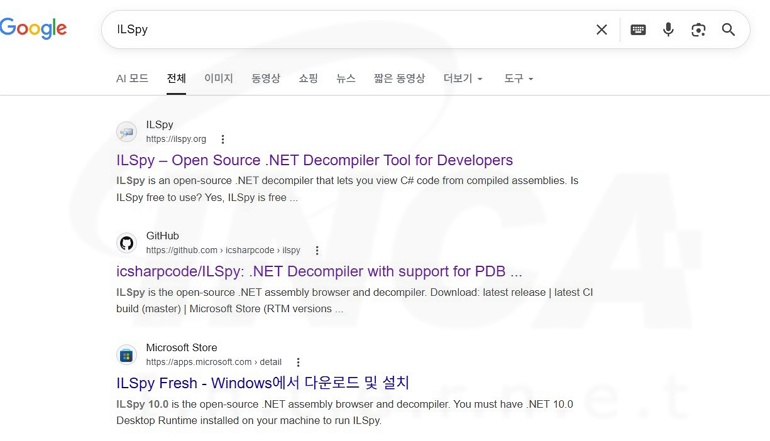Click the Google logo
The height and width of the screenshot is (441, 770).
click(x=33, y=28)
